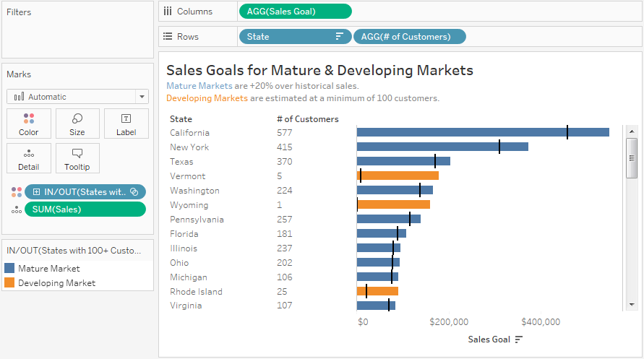
Task: Click detail icon beside SUM(Sales) pill
Action: [x=16, y=209]
